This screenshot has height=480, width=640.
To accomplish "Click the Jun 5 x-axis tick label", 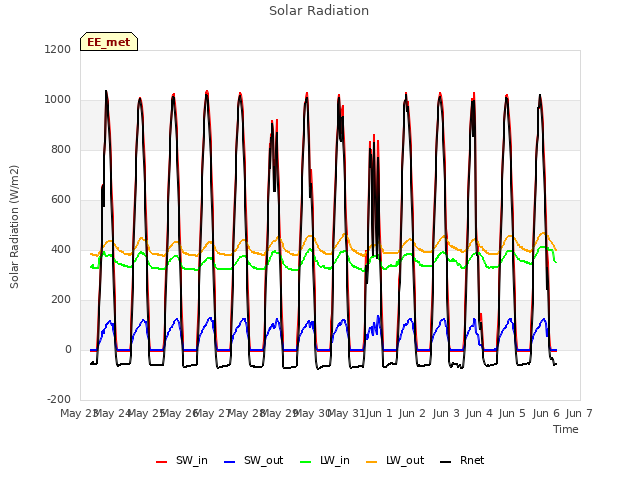I will pos(512,413).
